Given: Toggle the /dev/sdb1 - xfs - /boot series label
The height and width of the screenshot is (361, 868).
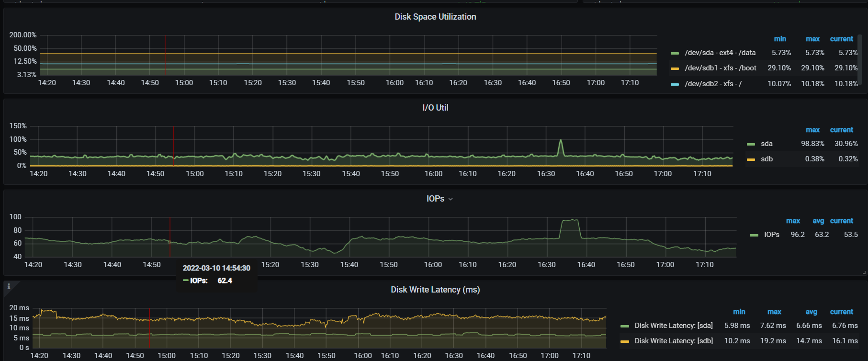Looking at the screenshot, I should pos(720,68).
